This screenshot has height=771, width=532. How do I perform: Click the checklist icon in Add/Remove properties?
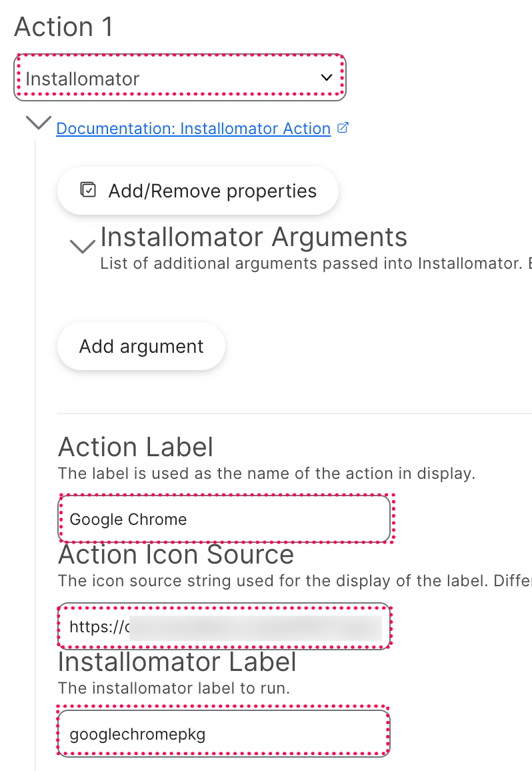88,190
